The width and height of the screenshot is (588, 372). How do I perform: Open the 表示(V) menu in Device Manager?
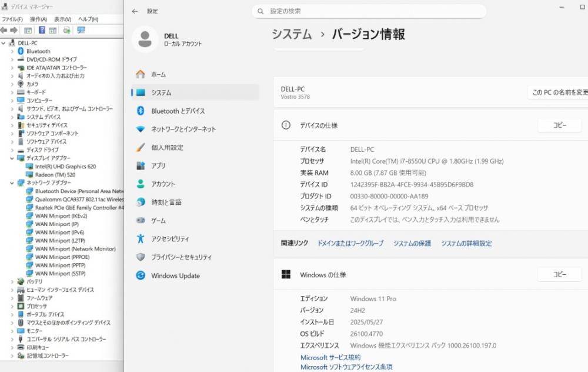pyautogui.click(x=63, y=19)
